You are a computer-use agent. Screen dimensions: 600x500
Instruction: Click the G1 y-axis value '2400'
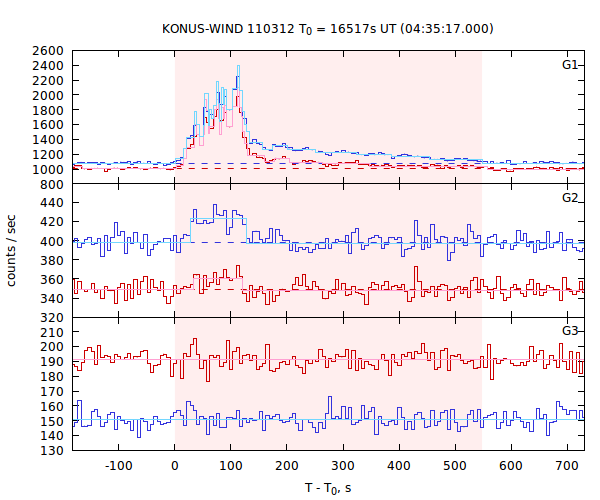click(48, 65)
